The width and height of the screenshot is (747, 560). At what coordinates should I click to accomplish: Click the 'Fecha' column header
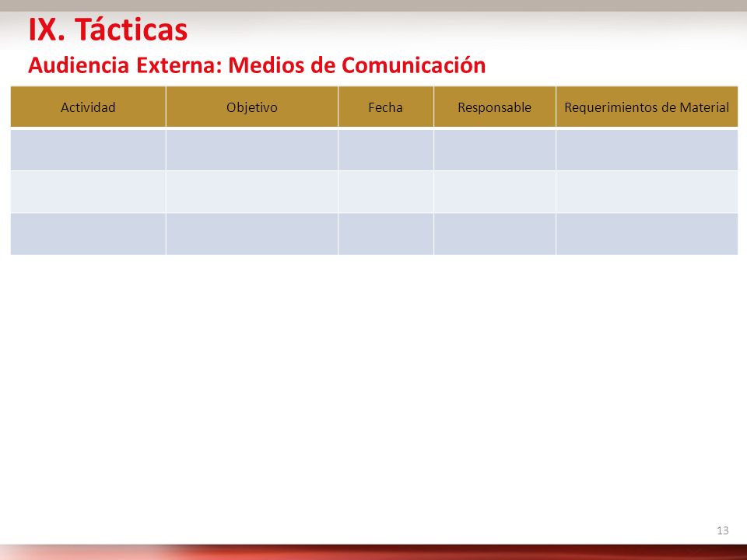(386, 107)
